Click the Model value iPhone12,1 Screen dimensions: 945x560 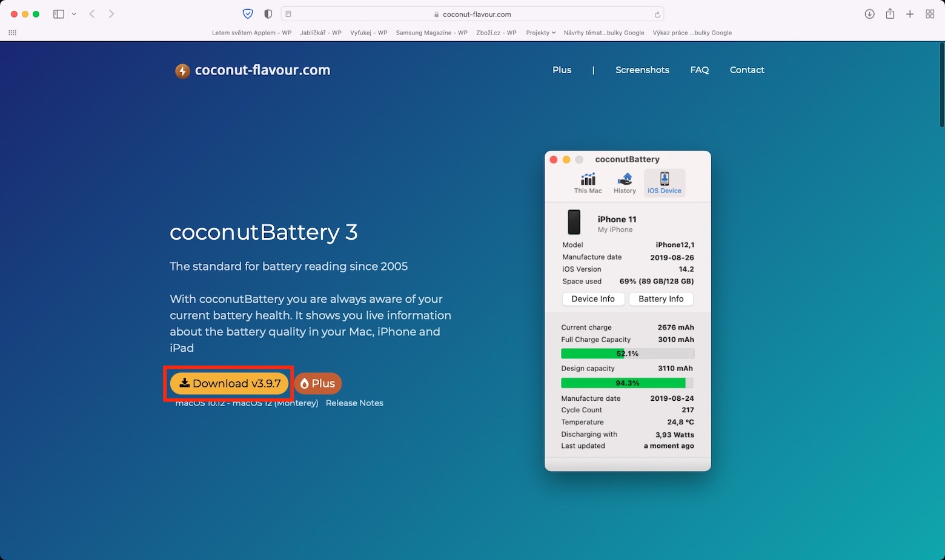tap(675, 245)
